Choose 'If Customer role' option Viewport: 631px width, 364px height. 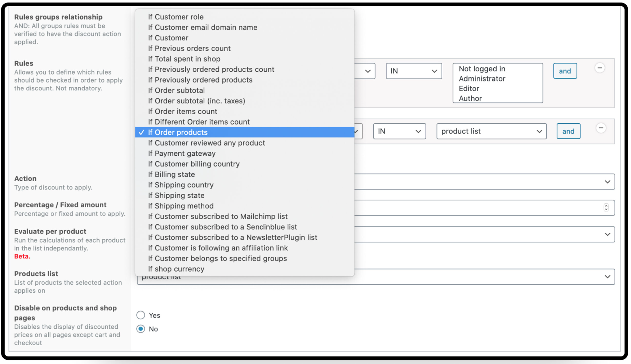point(176,17)
